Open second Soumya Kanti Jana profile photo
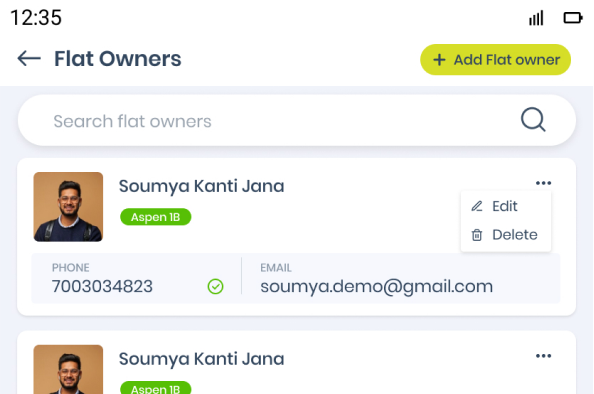594x394 pixels. pos(68,369)
